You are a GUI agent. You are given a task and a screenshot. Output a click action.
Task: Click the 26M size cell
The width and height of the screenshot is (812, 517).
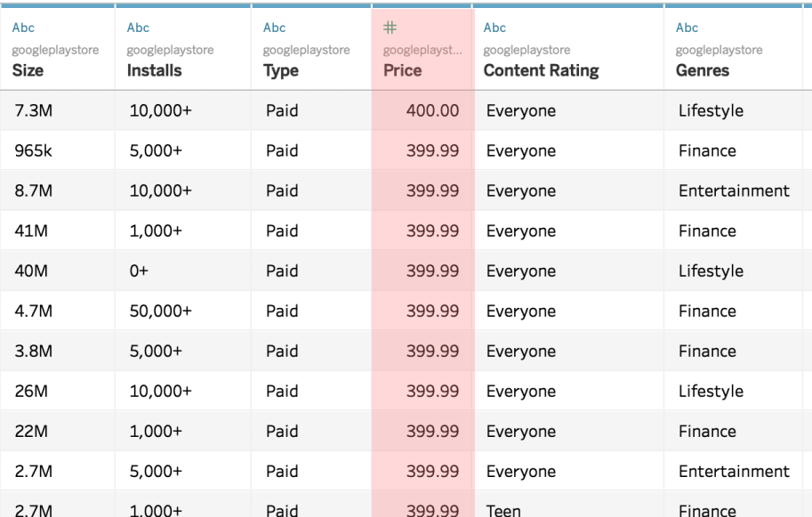(x=58, y=392)
